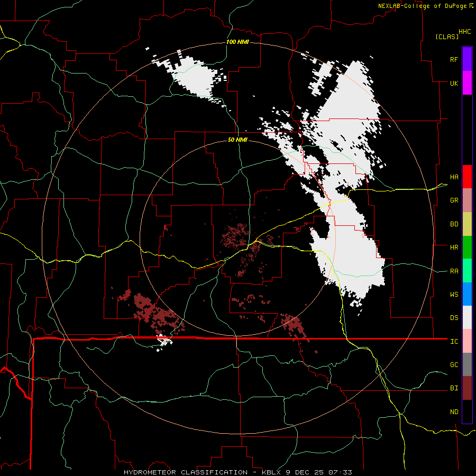Click the 100 NMI range ring label
The height and width of the screenshot is (476, 476).
[x=237, y=42]
